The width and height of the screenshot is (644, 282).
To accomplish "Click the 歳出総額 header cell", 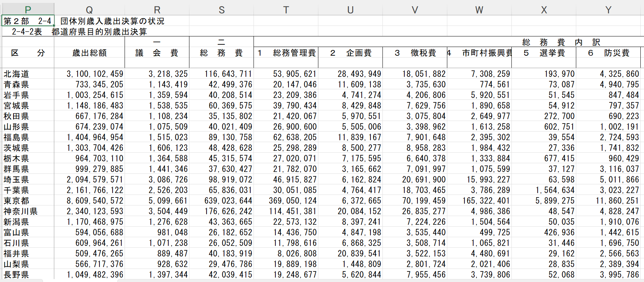I will point(89,53).
